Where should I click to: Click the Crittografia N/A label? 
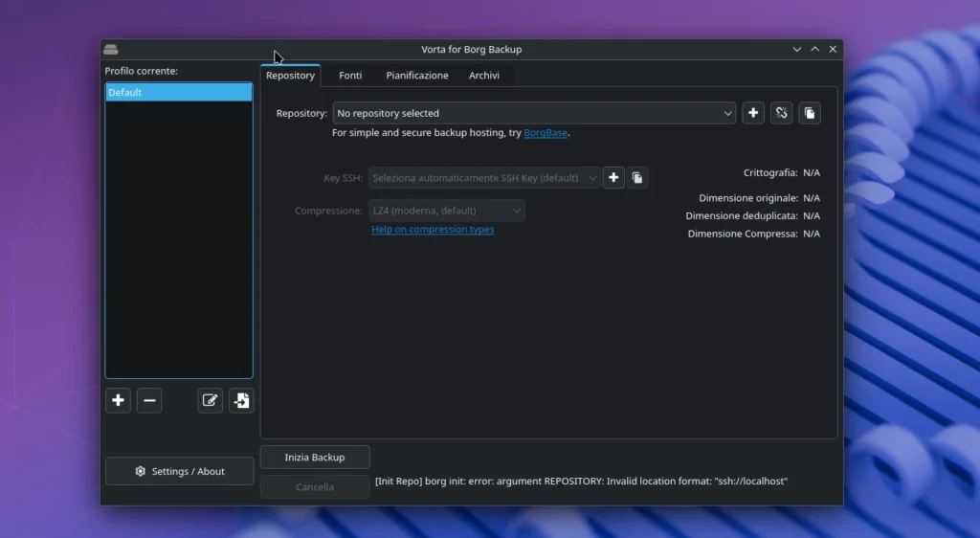(x=782, y=172)
